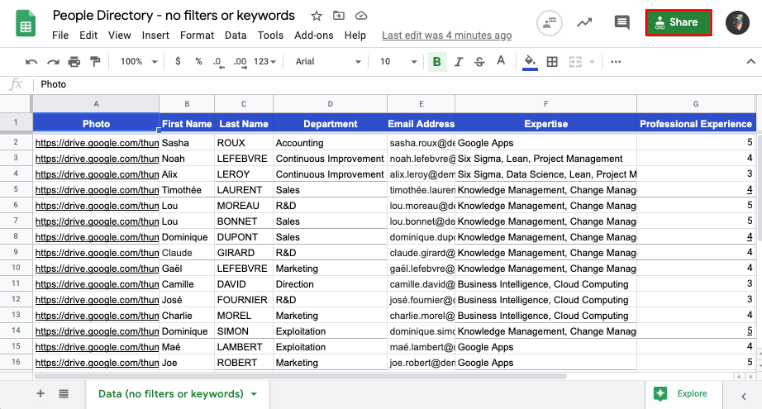The height and width of the screenshot is (409, 762).
Task: Open the Tools menu
Action: pos(270,35)
